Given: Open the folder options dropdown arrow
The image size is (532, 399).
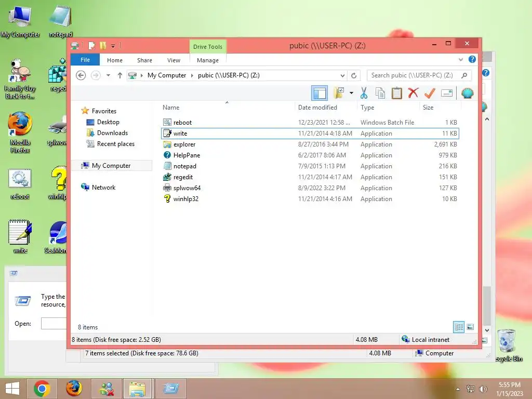Looking at the screenshot, I should 351,92.
